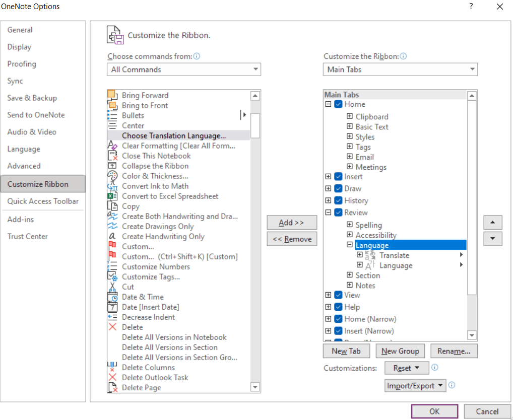Click the New Group button

(x=400, y=351)
